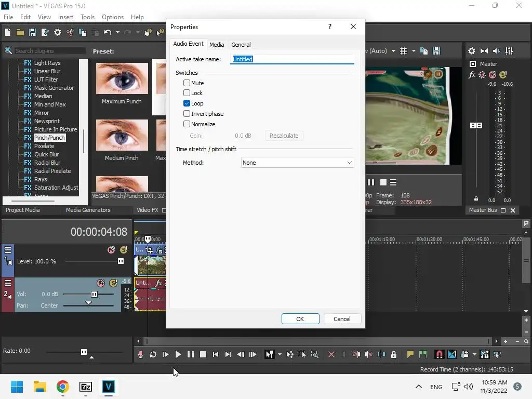Open a project with the folder icon
The width and height of the screenshot is (532, 399).
(20, 32)
